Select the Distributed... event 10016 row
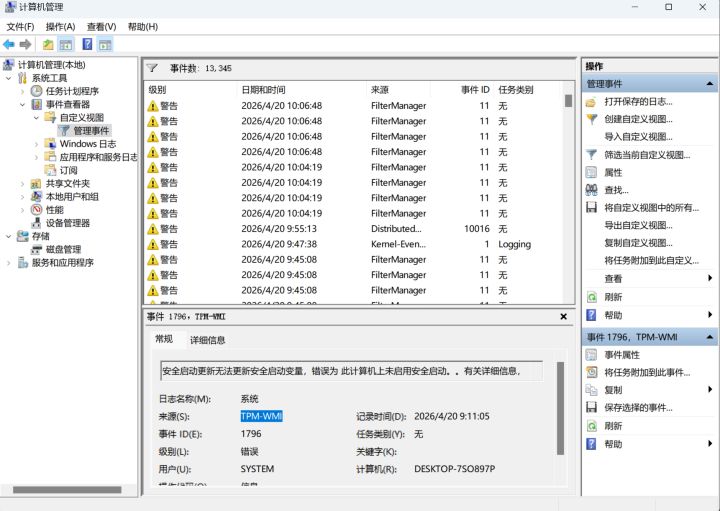720x511 pixels. 354,229
